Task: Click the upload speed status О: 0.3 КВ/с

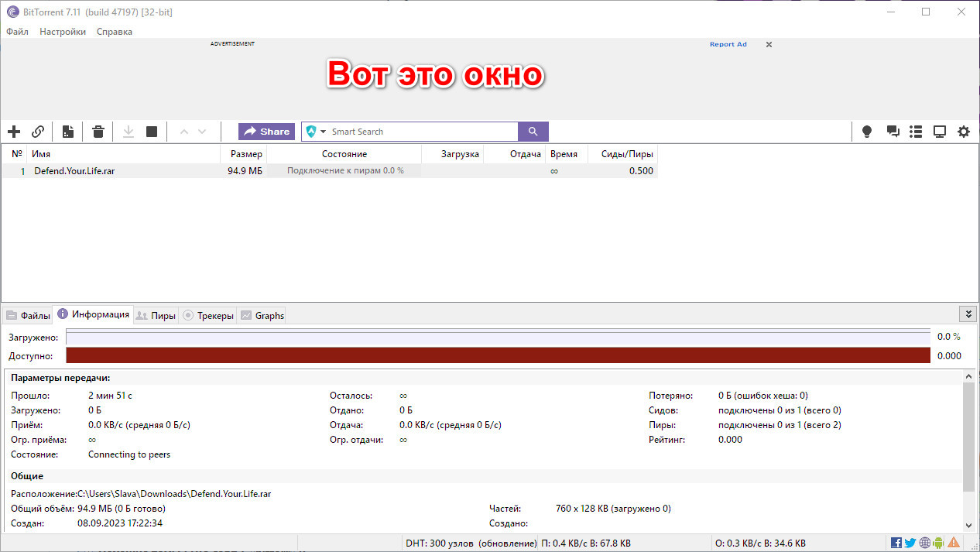Action: coord(760,543)
